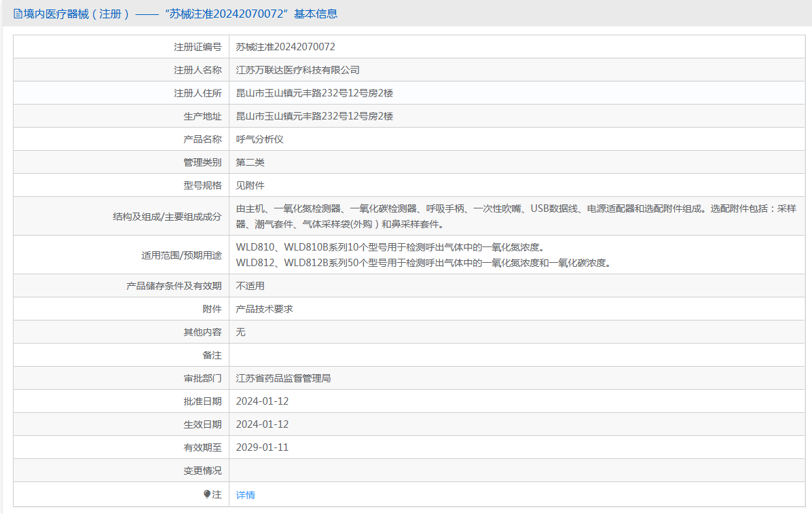
Task: Click the 生产地址 address value
Action: click(314, 116)
